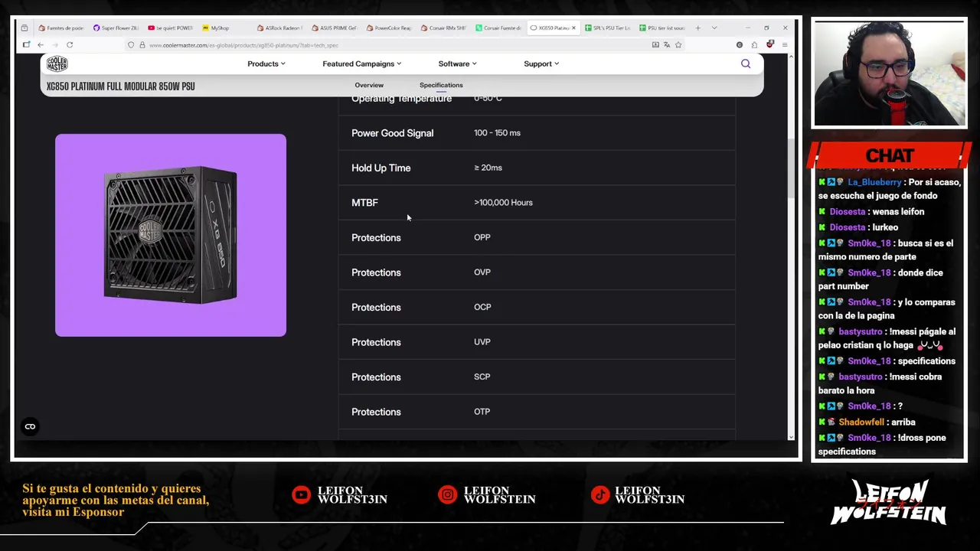Expand the Software menu

pyautogui.click(x=457, y=64)
